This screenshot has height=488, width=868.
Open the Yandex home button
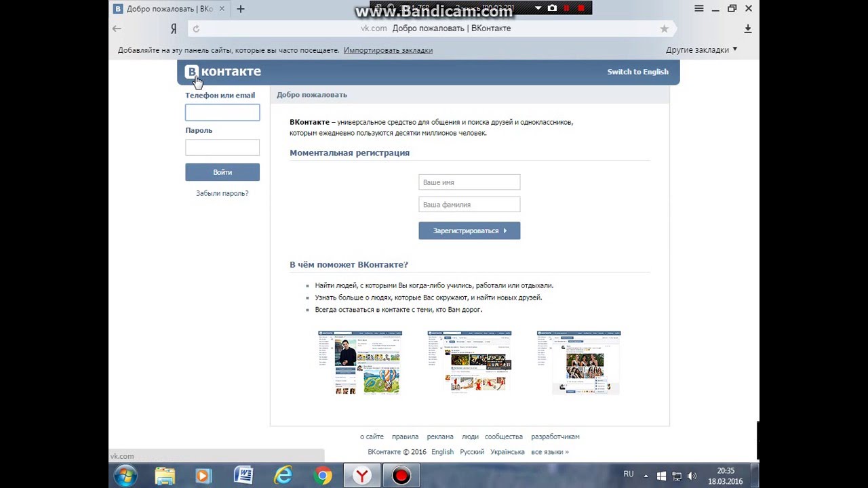pyautogui.click(x=174, y=28)
